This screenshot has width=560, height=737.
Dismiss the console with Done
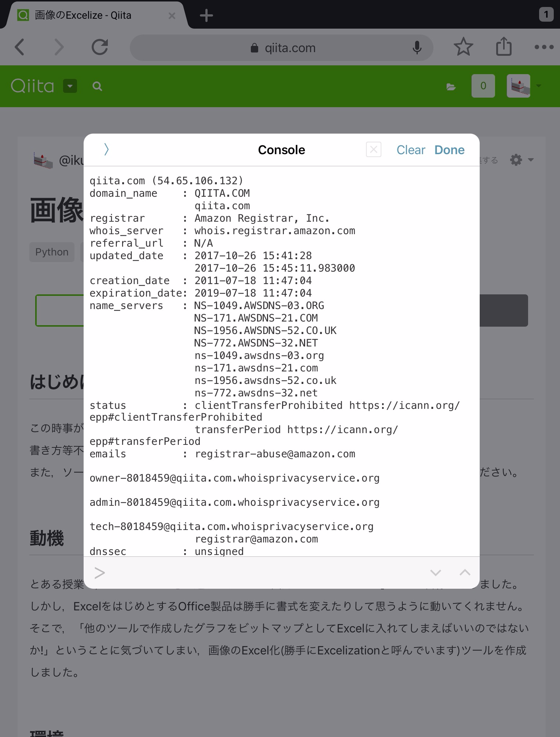point(450,150)
